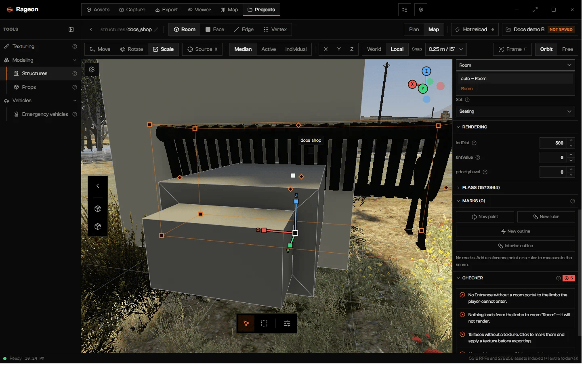Collapse the Tools sidebar panel icon
The height and width of the screenshot is (367, 588).
(x=72, y=29)
